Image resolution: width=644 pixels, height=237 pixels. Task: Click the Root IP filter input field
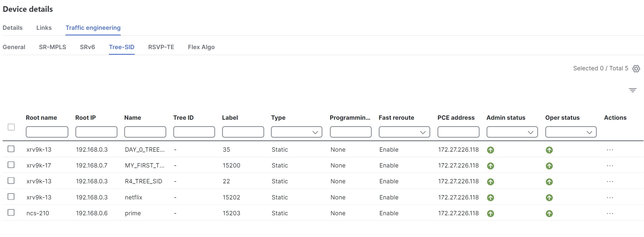[x=96, y=132]
